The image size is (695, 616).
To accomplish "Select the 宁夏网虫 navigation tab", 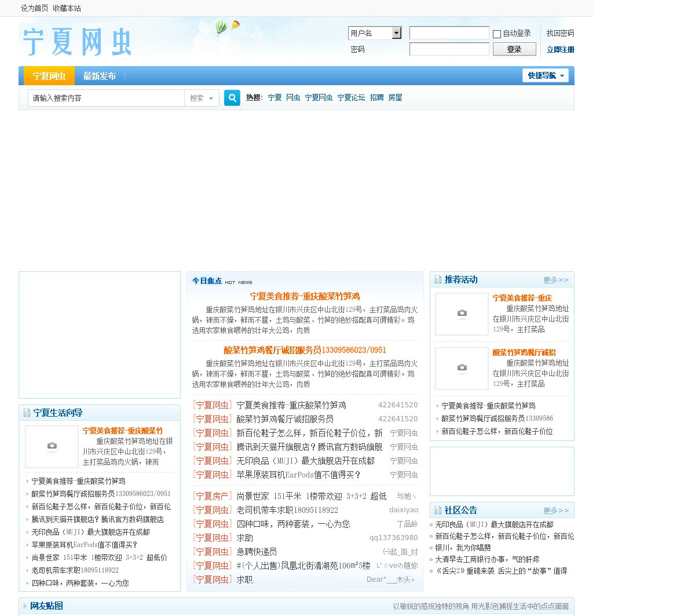I will [49, 76].
